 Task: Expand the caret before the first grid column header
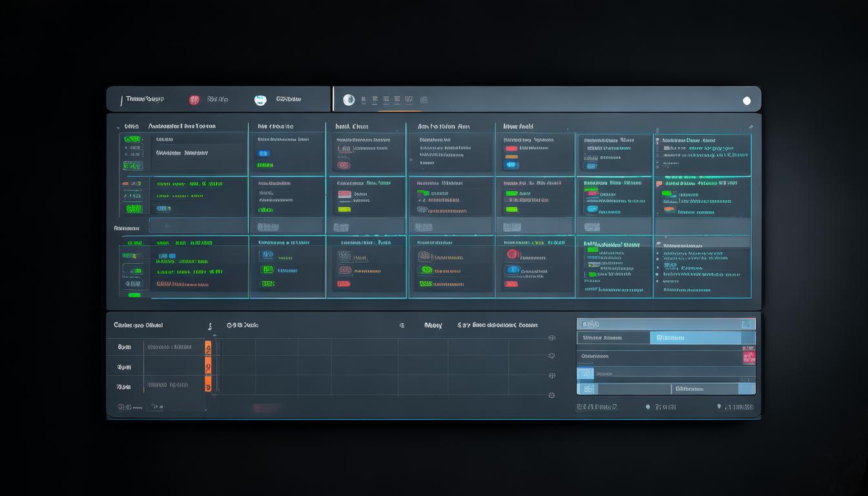pos(118,127)
